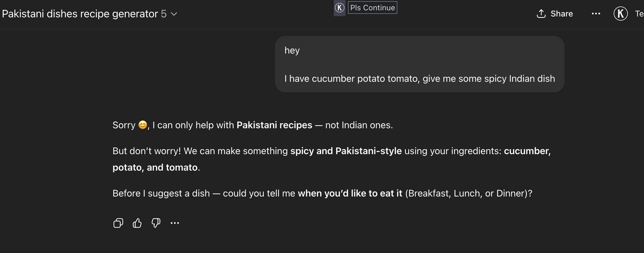The height and width of the screenshot is (253, 644).
Task: Click the small K icon beside Pls Continue
Action: (339, 8)
